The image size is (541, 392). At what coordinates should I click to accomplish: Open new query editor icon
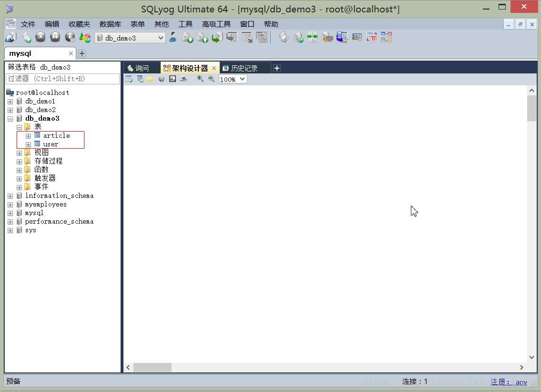pos(26,37)
